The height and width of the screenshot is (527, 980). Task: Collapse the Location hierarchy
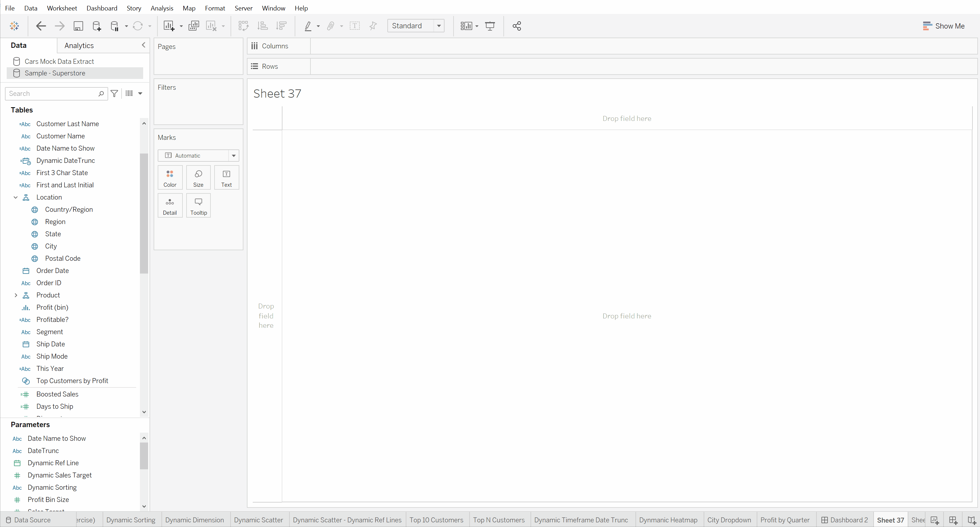(16, 197)
